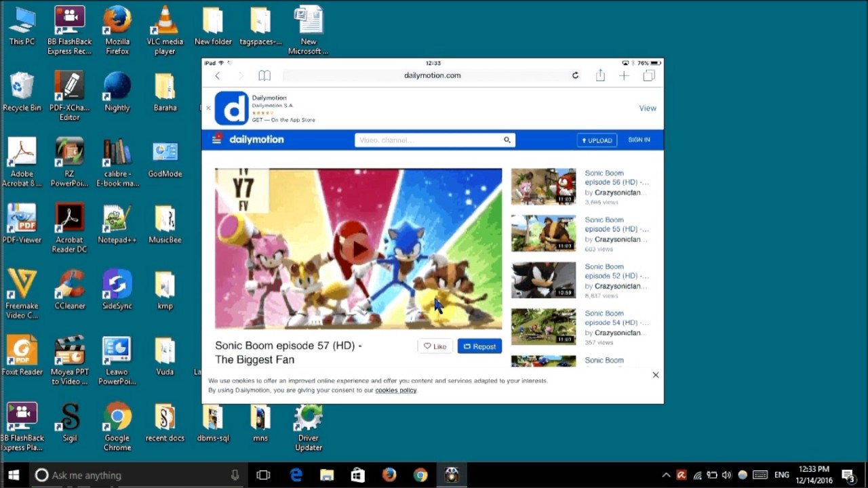Viewport: 868px width, 488px height.
Task: Show hidden system tray icons
Action: pyautogui.click(x=666, y=475)
